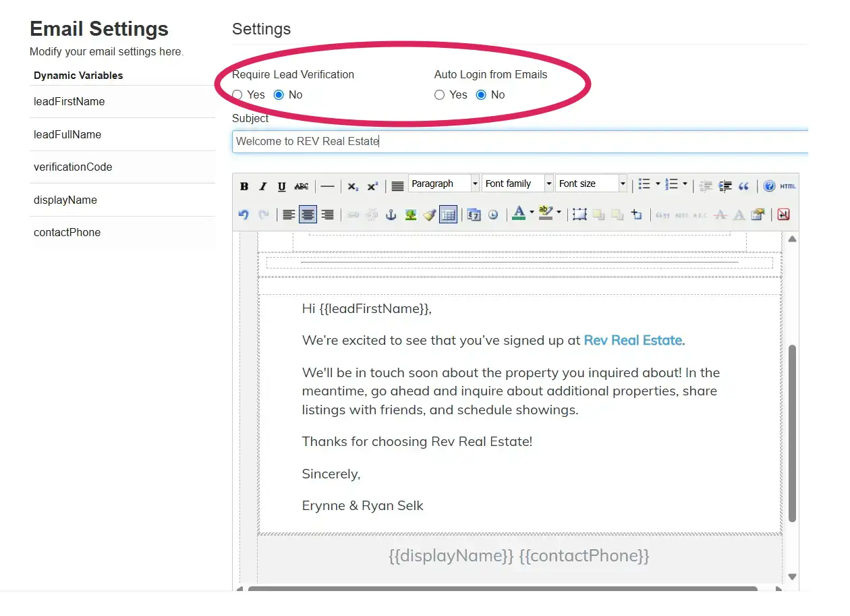The image size is (850, 616).
Task: Clean up messy code with the broom icon
Action: coord(429,215)
